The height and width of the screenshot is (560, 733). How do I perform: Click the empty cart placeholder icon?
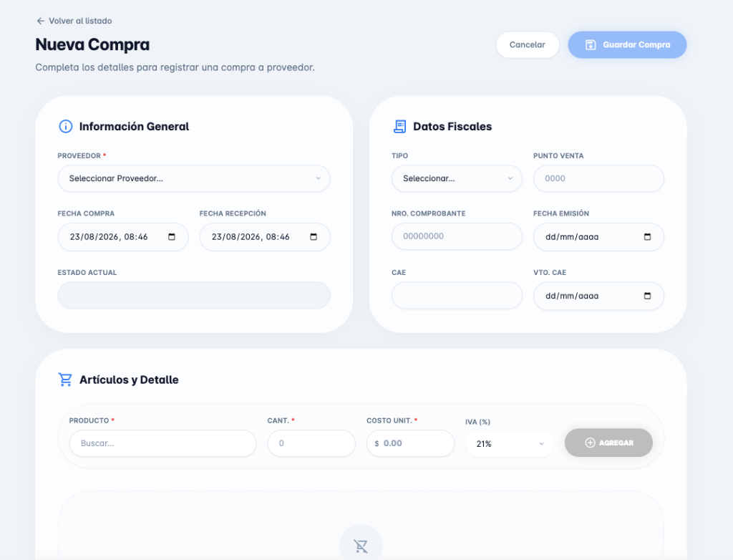(361, 546)
